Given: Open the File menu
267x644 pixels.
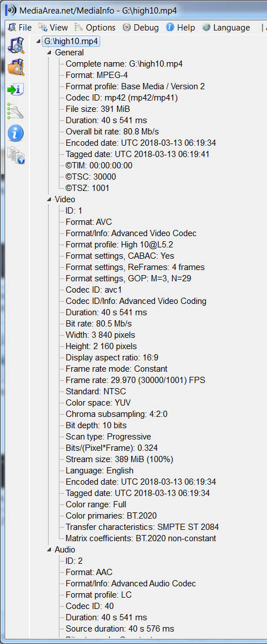Looking at the screenshot, I should (20, 28).
